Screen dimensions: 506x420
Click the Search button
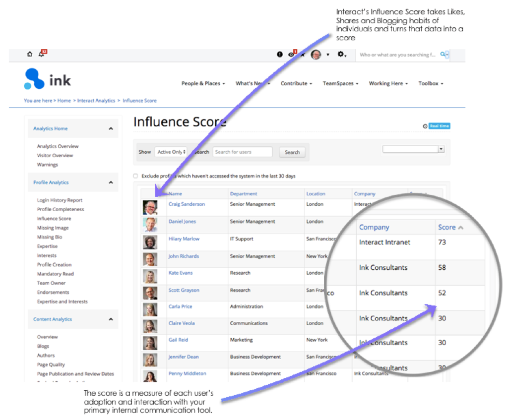tap(292, 152)
